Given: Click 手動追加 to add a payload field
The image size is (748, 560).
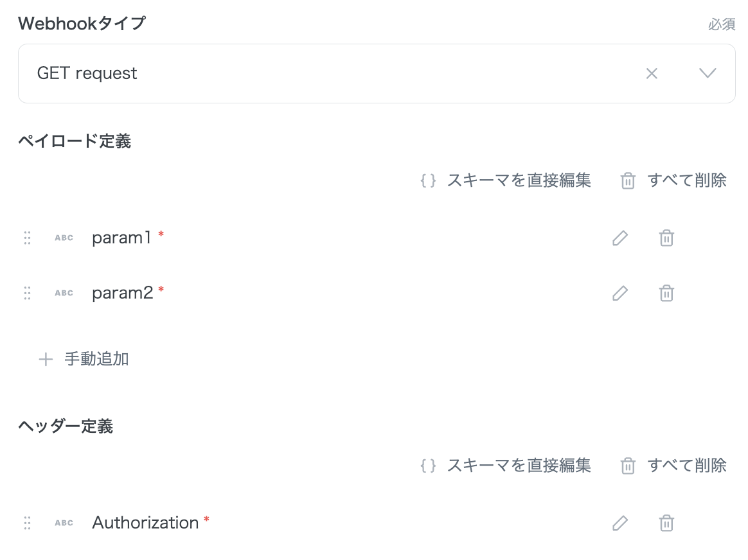Looking at the screenshot, I should tap(84, 359).
